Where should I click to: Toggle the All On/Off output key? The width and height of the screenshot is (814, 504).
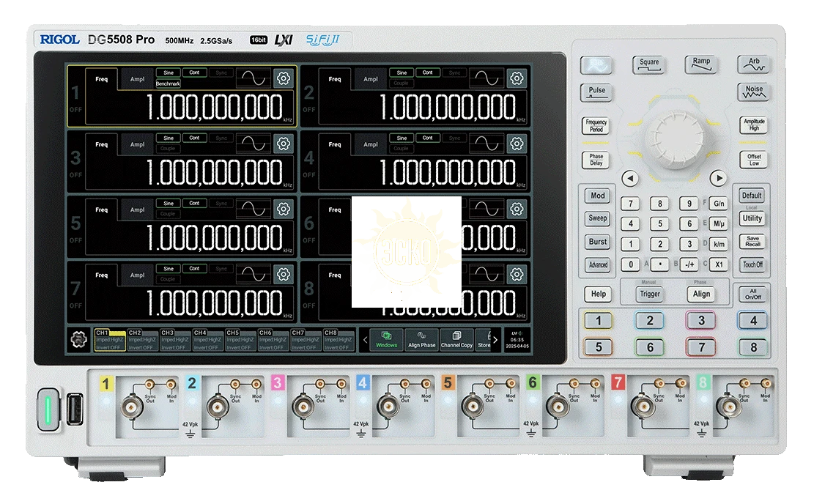[x=752, y=294]
